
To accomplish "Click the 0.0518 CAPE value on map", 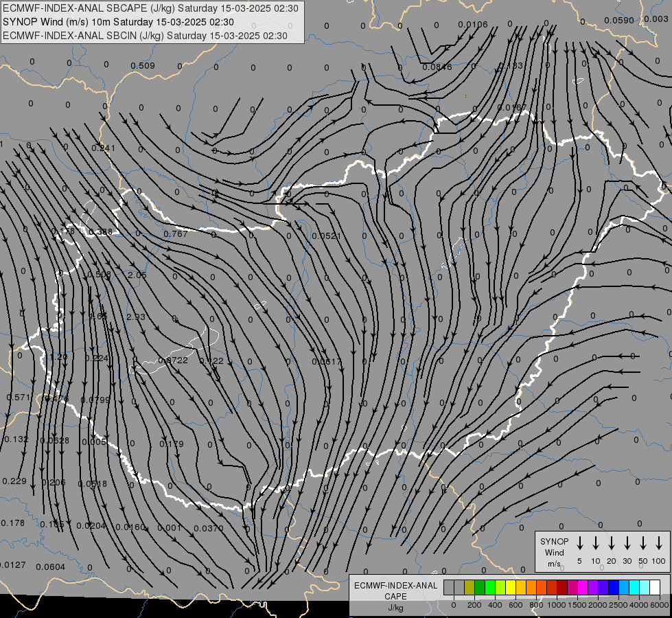I will pos(93,484).
